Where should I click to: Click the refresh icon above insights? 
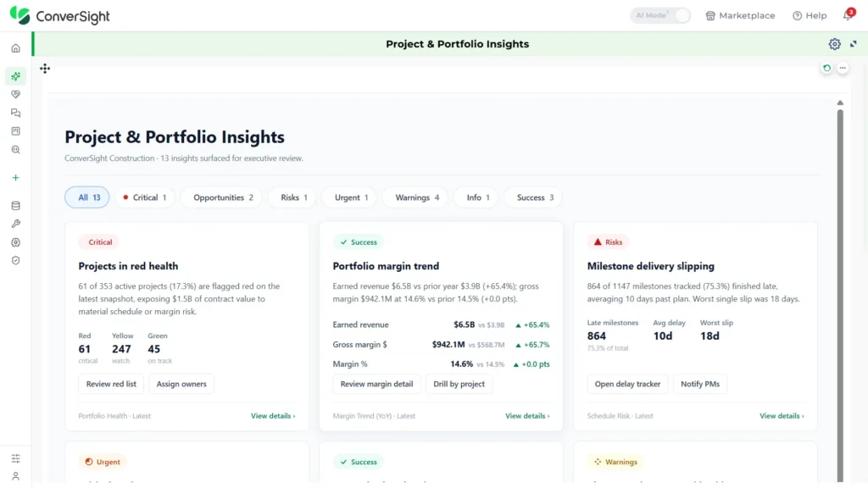826,68
